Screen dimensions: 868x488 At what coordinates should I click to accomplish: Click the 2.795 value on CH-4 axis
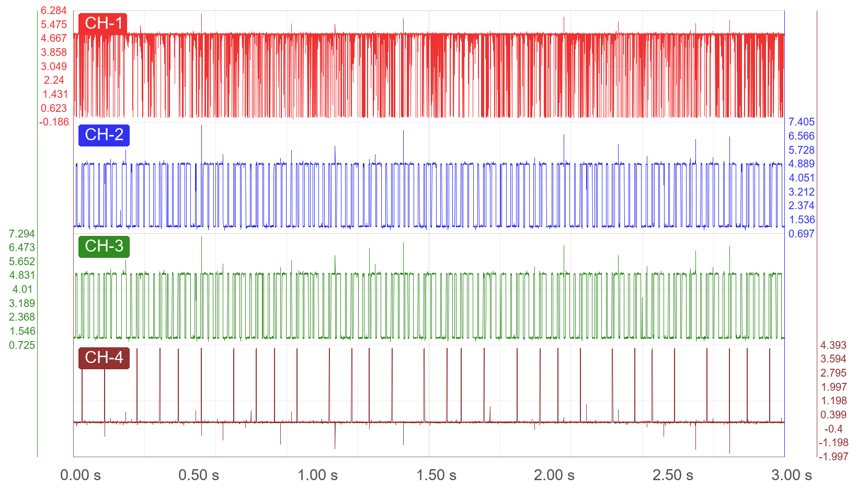point(833,373)
